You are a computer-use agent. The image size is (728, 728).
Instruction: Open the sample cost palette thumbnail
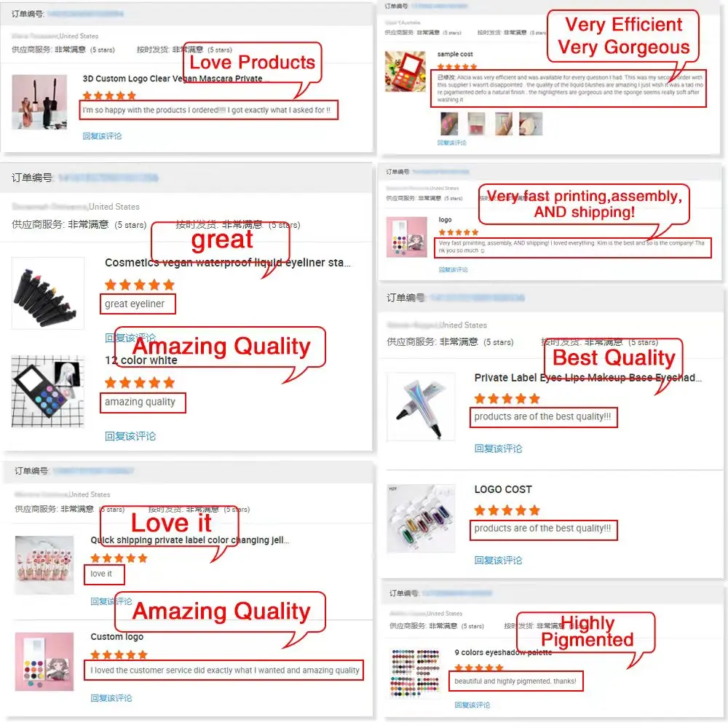click(x=405, y=71)
